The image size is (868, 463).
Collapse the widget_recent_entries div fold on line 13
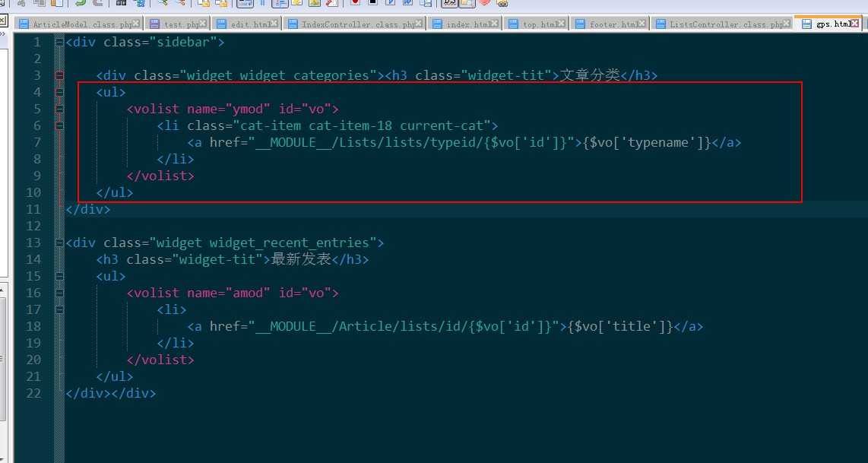(x=59, y=243)
